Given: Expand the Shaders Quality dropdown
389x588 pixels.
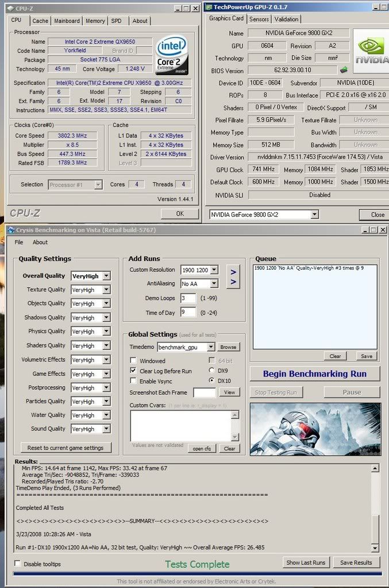Looking at the screenshot, I should tap(106, 345).
